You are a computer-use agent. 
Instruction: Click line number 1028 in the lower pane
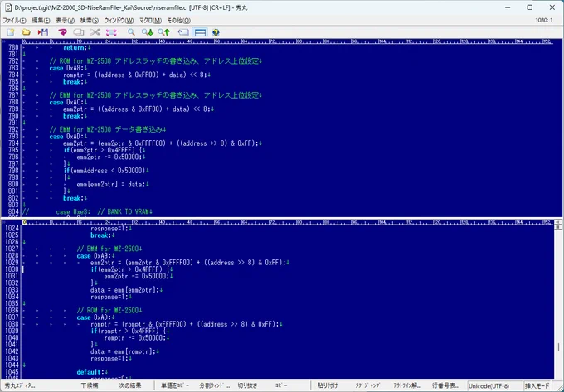(x=12, y=256)
